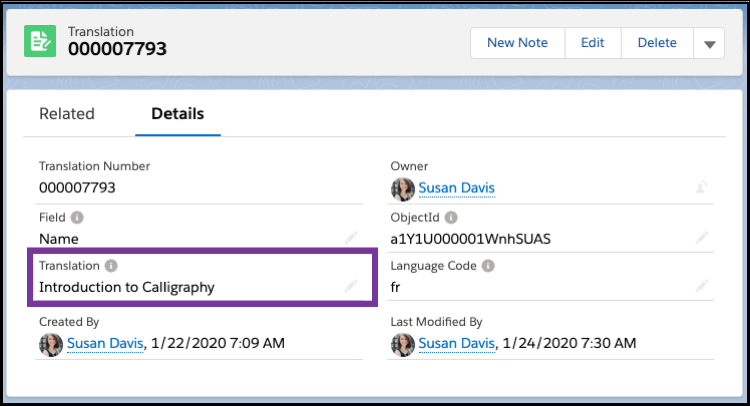Screen dimensions: 750x406
Task: Switch to the Related tab
Action: coord(67,114)
